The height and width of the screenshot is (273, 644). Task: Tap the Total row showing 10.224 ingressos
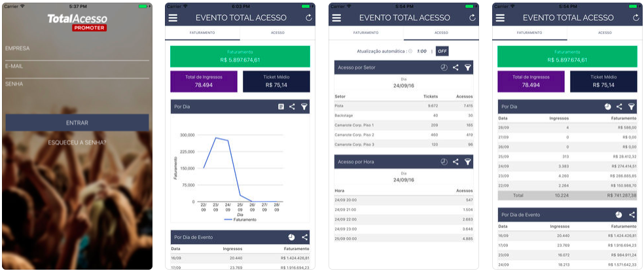567,195
